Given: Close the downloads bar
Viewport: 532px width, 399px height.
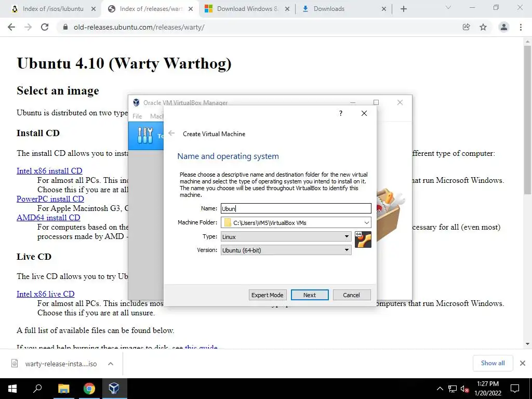Looking at the screenshot, I should click(523, 363).
